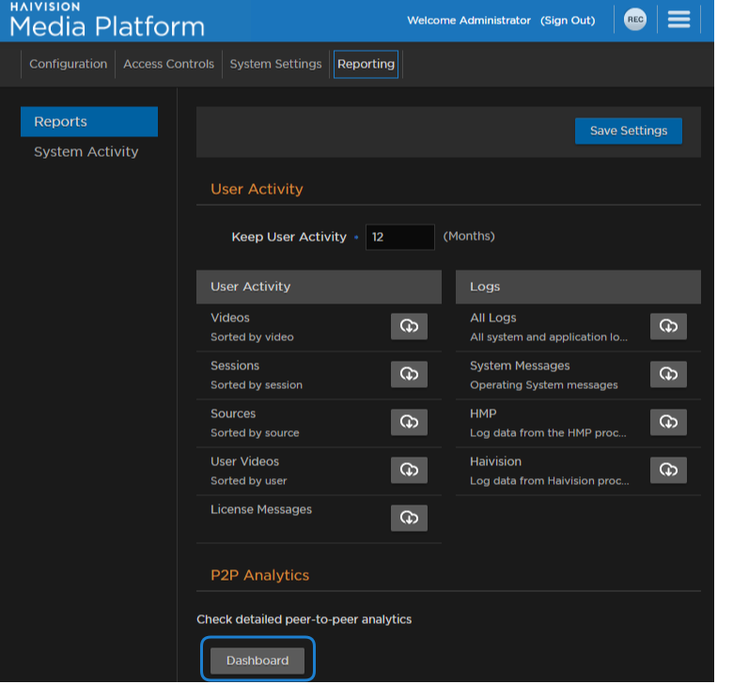Viewport: 733px width, 700px height.
Task: Download System Messages log
Action: 668,374
